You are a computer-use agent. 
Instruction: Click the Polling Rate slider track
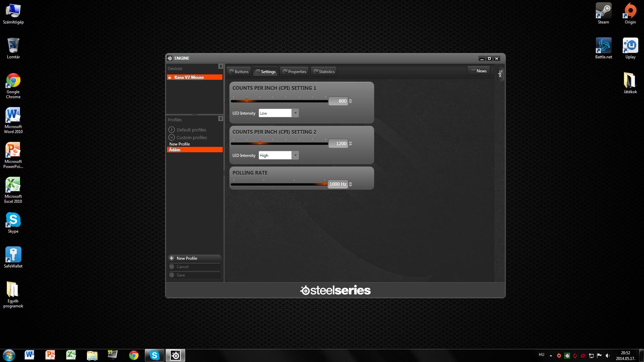pos(278,184)
